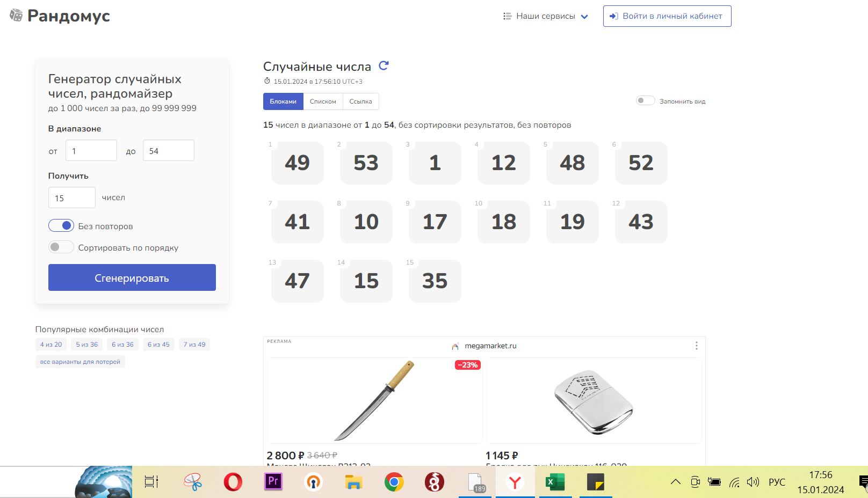Viewport: 868px width, 498px height.
Task: Click the first result block 49
Action: point(298,163)
